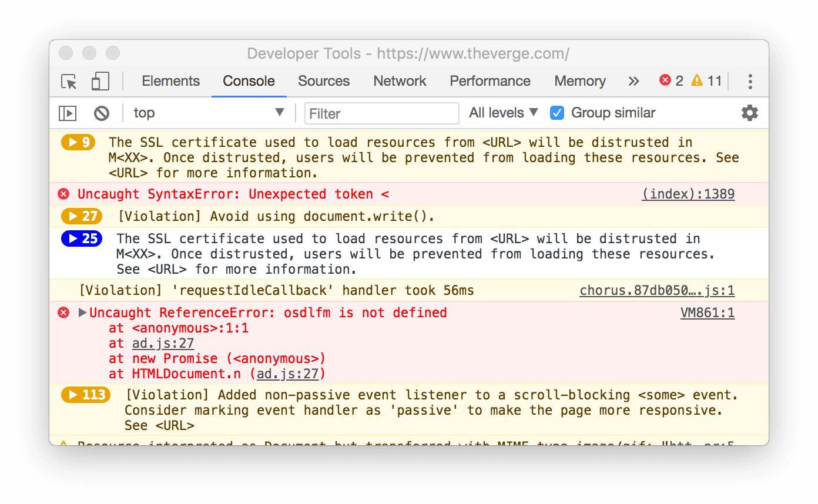
Task: Open the hidden panels overflow chevron
Action: coord(633,82)
